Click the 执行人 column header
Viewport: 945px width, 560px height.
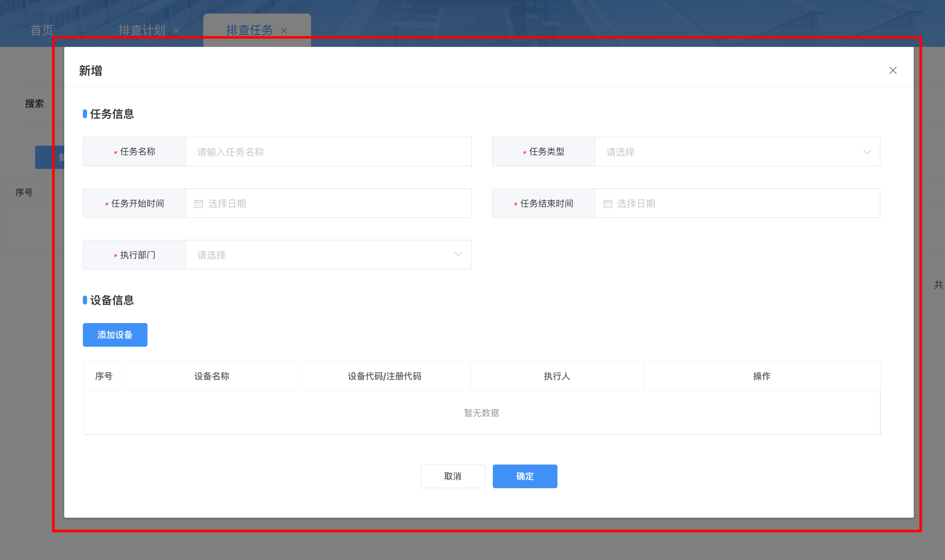pos(557,376)
